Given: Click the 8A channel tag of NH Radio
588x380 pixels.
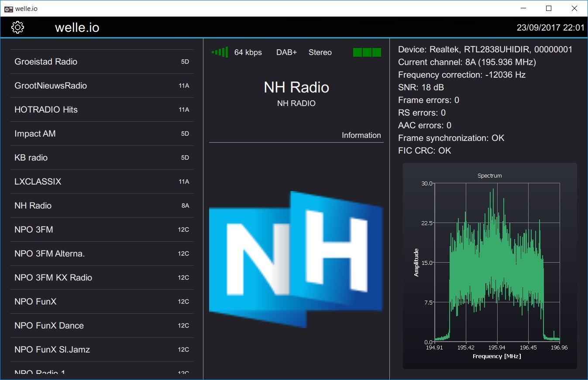Looking at the screenshot, I should pos(185,205).
